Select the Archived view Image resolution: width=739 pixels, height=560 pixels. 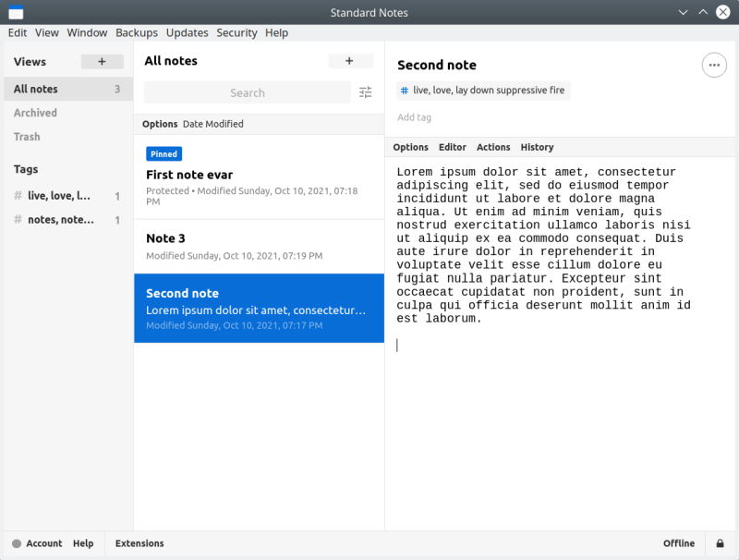pyautogui.click(x=35, y=113)
